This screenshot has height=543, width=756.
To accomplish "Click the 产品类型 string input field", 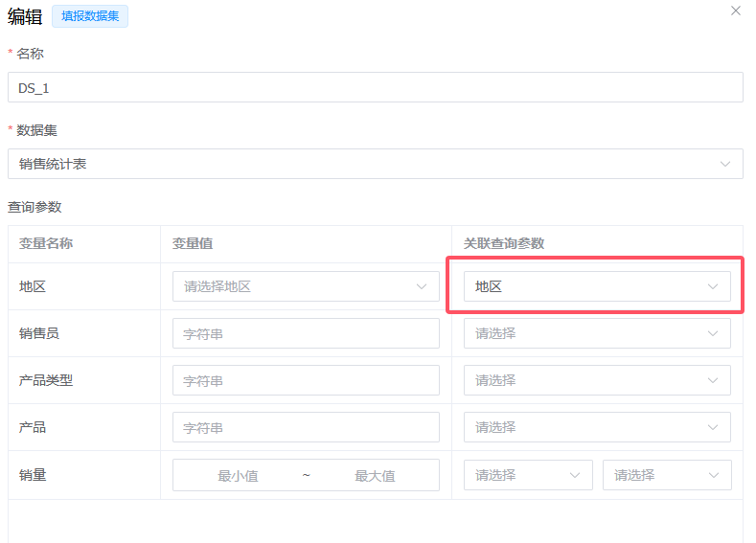I will tap(306, 380).
